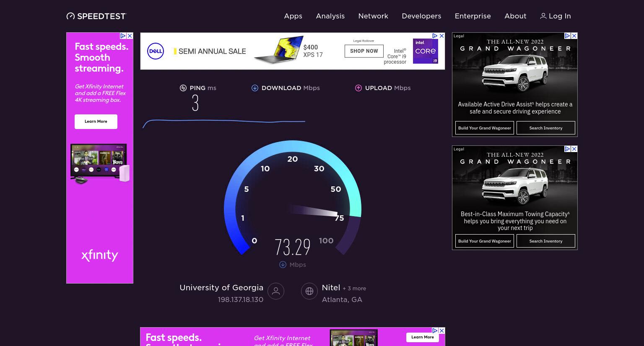Click AdChoices icon on bottom Xfinity banner
The image size is (644, 346).
point(435,331)
